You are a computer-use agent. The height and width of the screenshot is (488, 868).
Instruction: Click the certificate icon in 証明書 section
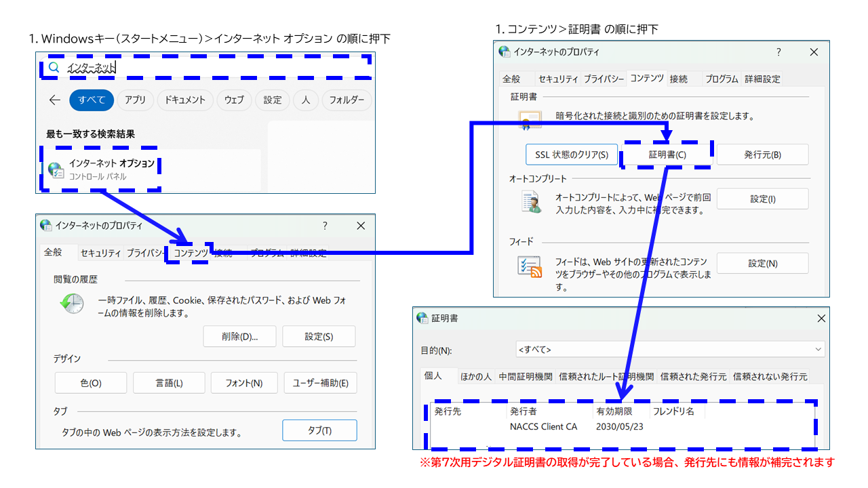[530, 120]
